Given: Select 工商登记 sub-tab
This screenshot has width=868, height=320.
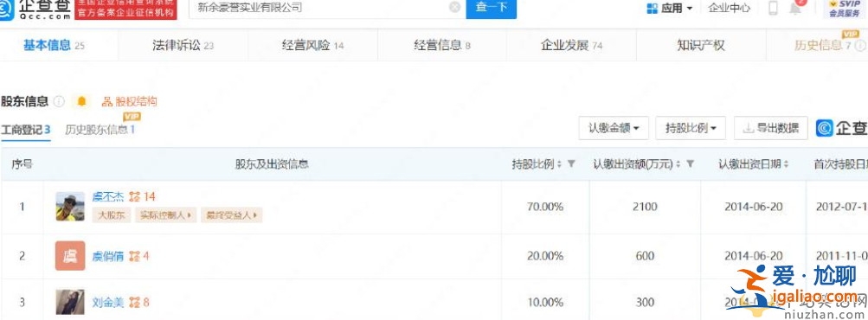Looking at the screenshot, I should [25, 130].
